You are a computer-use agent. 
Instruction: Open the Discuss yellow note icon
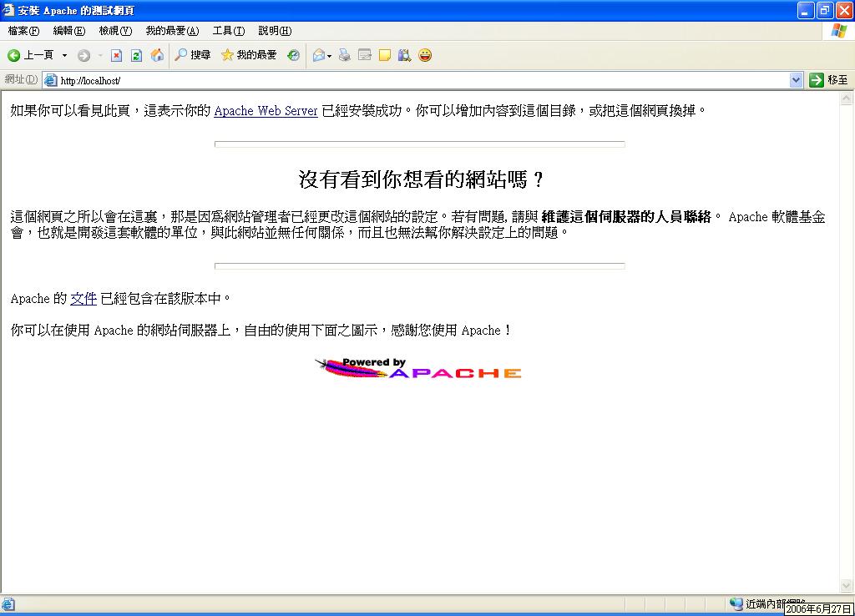[x=384, y=55]
